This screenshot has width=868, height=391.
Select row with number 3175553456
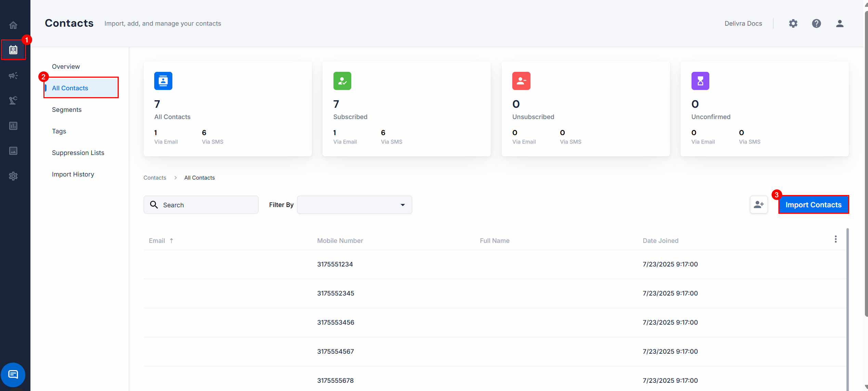point(495,322)
